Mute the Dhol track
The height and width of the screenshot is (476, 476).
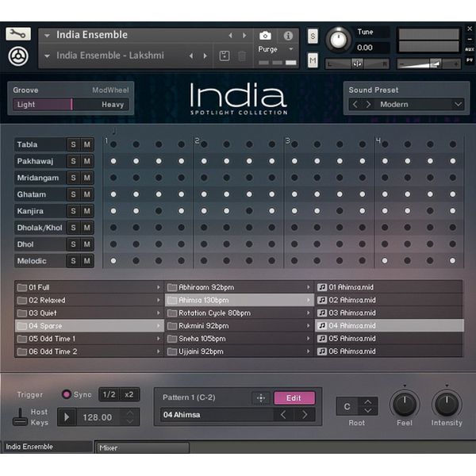coord(87,244)
